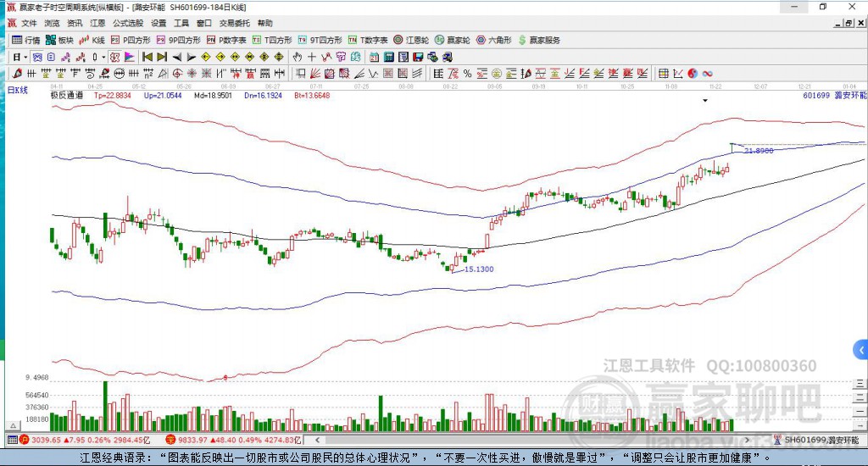Open the 文件 menu
Viewport: 868px width, 466px height.
(29, 23)
